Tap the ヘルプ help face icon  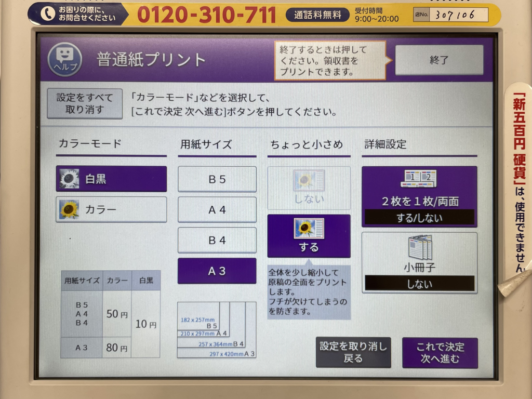point(65,59)
